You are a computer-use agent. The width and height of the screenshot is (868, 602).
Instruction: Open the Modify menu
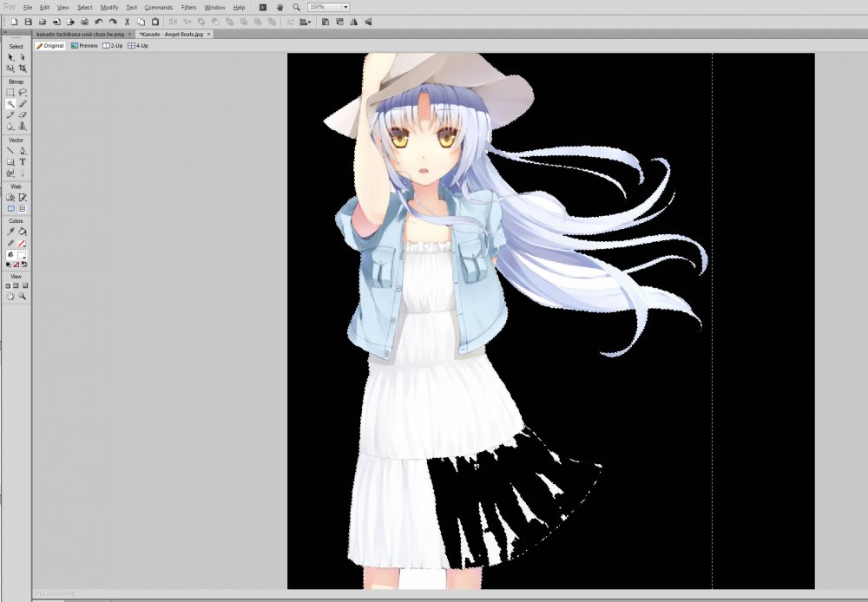click(x=109, y=8)
